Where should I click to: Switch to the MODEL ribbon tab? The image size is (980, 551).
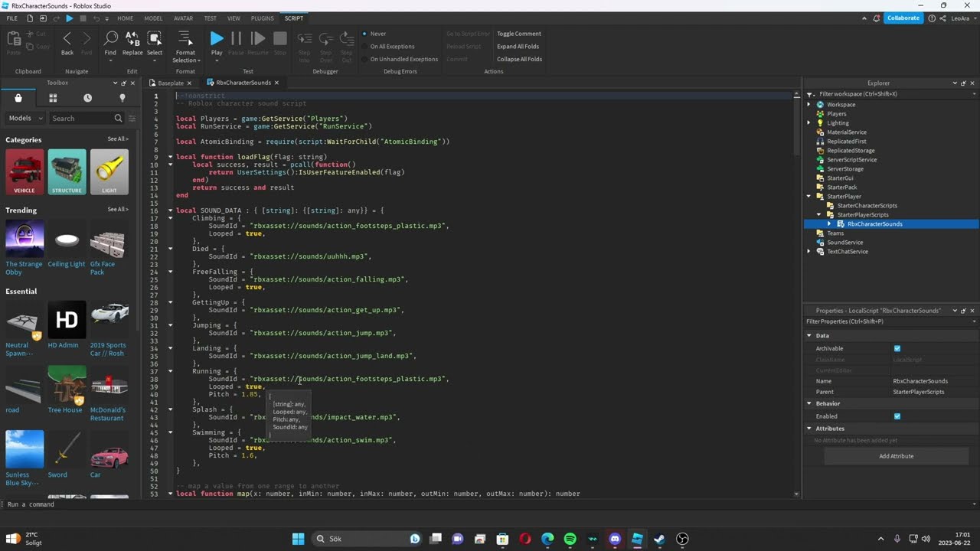click(153, 18)
